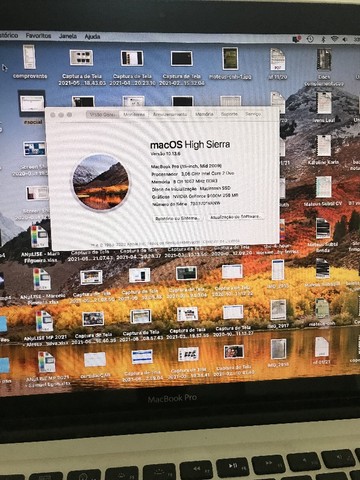
Task: Select the IMG_2917 image icon
Action: pos(278,310)
